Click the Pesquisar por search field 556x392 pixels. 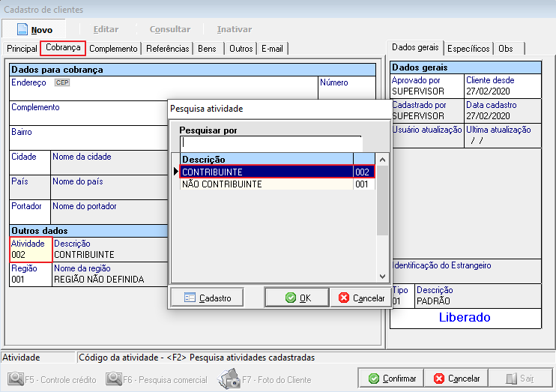[271, 143]
